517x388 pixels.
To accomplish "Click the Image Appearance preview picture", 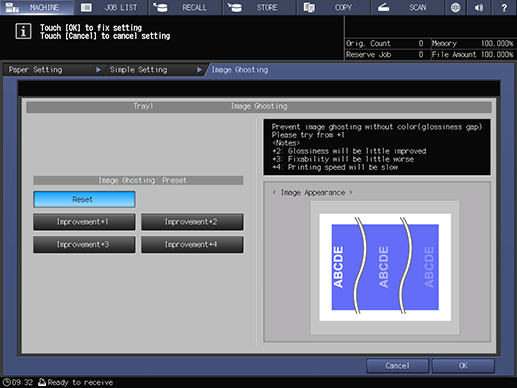I will pyautogui.click(x=385, y=267).
